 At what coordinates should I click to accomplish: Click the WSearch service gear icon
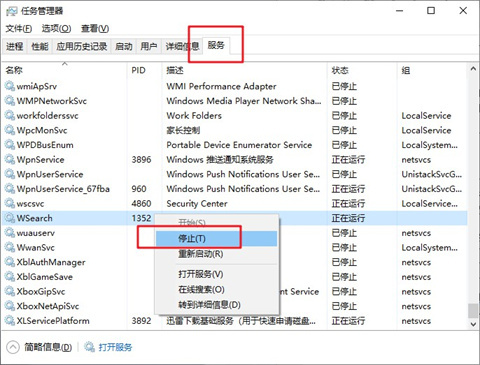(10, 218)
